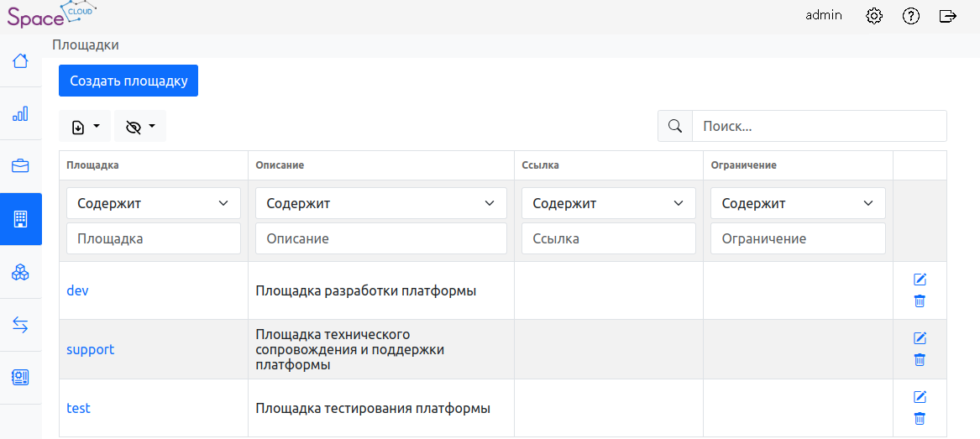Focus the Поиск search field
The width and height of the screenshot is (980, 439).
[x=819, y=126]
